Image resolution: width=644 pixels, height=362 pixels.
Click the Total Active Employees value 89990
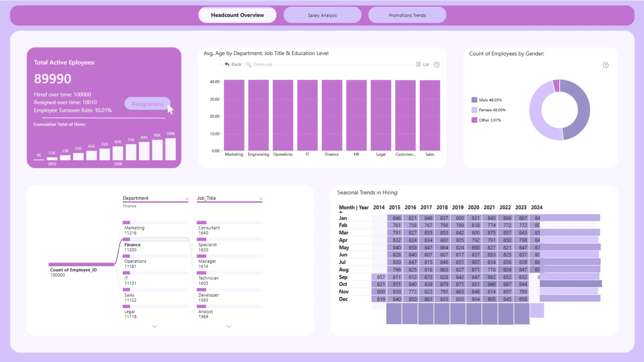click(53, 79)
